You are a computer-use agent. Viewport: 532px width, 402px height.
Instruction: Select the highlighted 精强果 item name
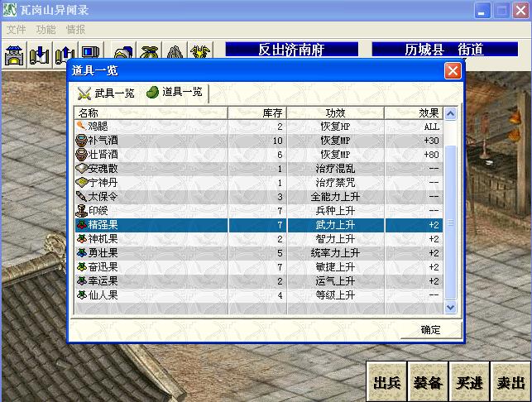click(x=103, y=225)
